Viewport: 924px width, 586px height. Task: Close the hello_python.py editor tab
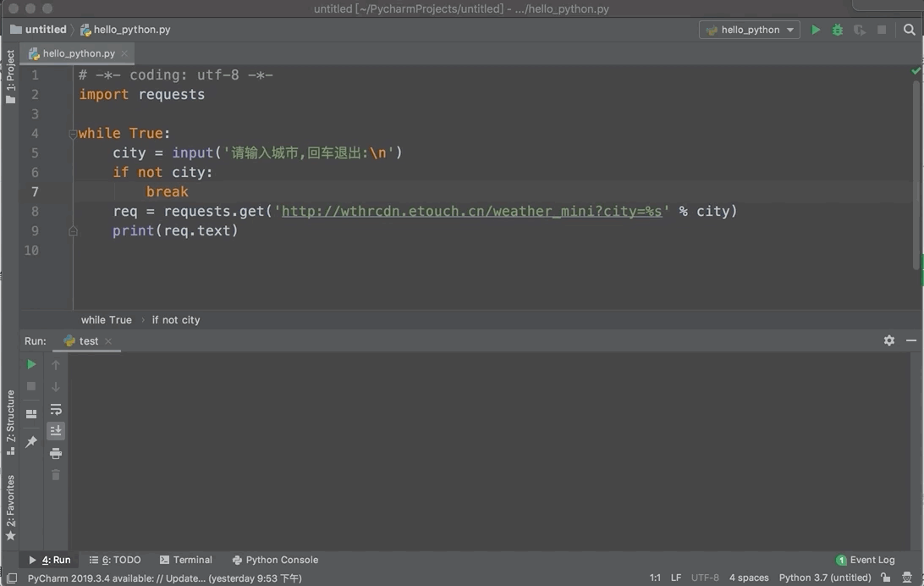[x=124, y=53]
